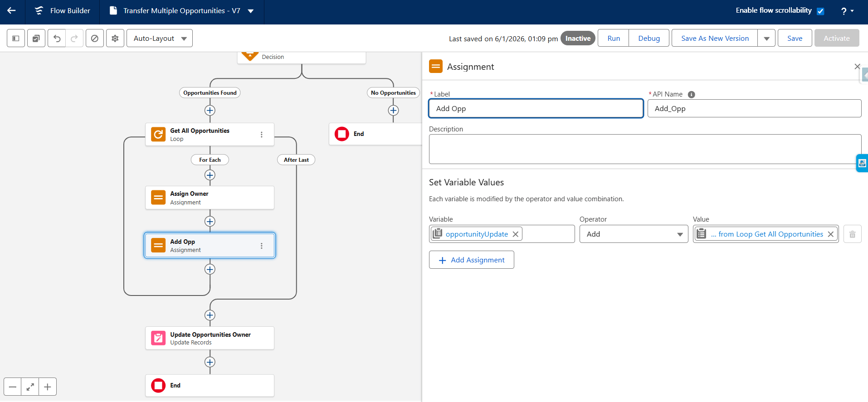This screenshot has width=868, height=402.
Task: Fit flow to view with expand icon
Action: tap(30, 387)
